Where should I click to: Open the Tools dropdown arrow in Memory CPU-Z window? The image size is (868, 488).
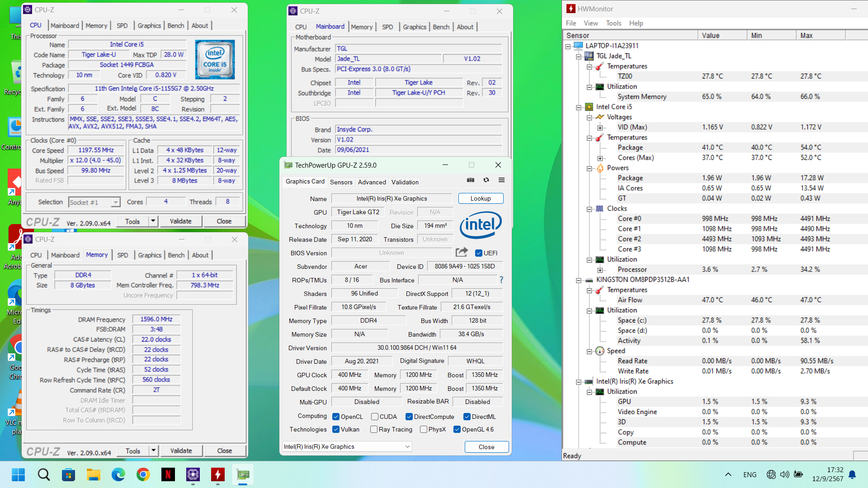(x=153, y=450)
